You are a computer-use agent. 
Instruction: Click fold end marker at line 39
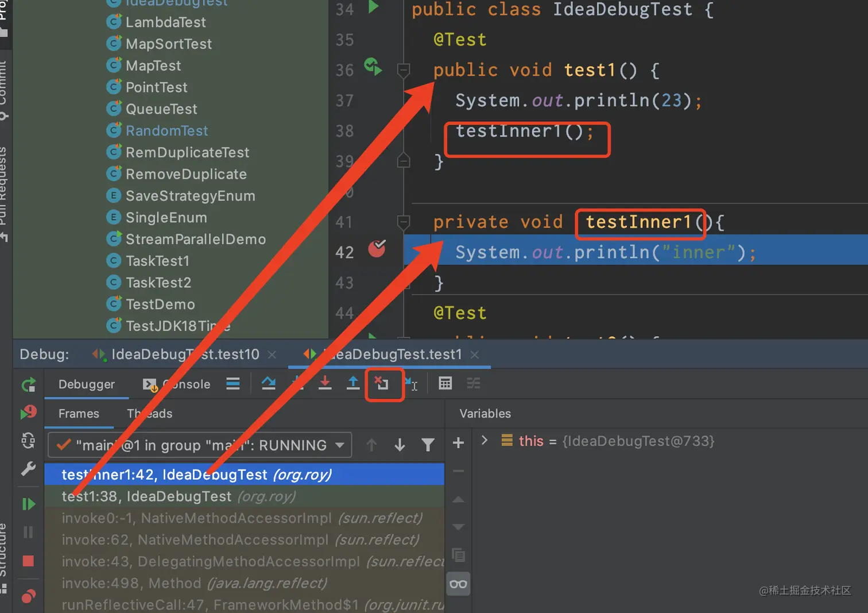404,161
